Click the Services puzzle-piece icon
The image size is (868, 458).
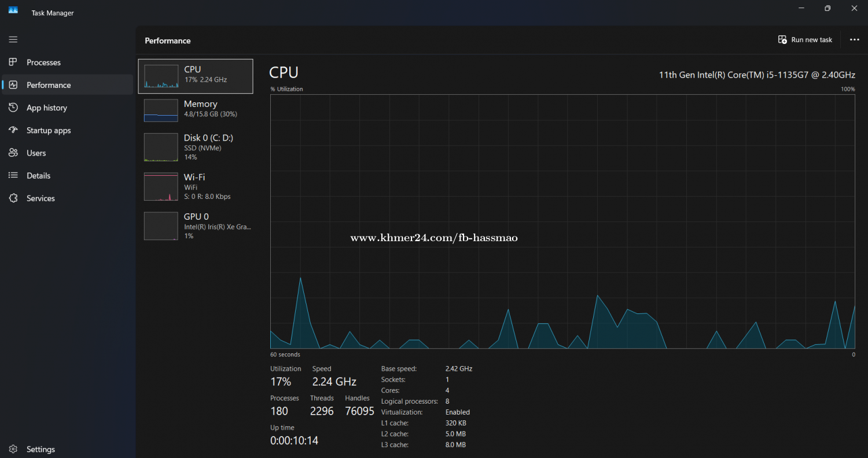click(13, 198)
